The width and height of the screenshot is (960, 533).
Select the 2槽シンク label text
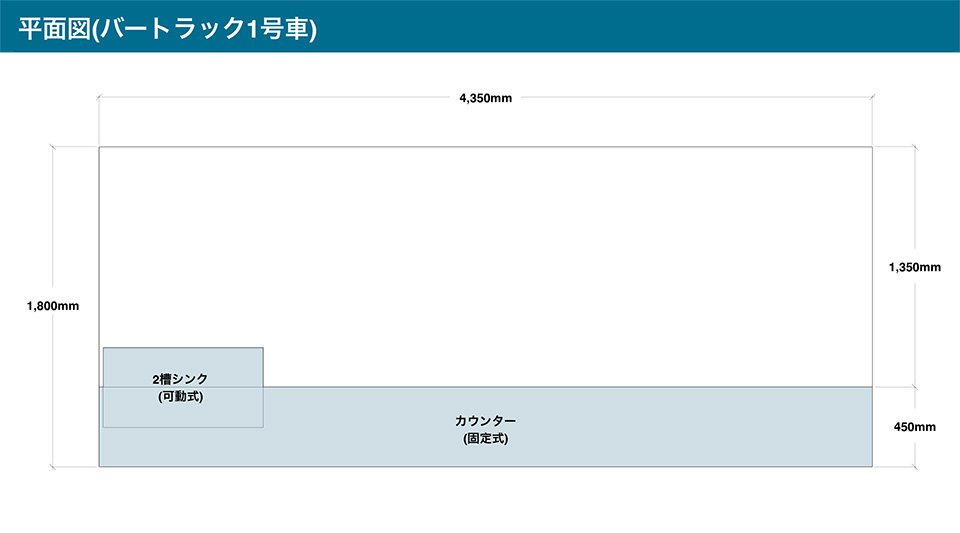coord(180,379)
